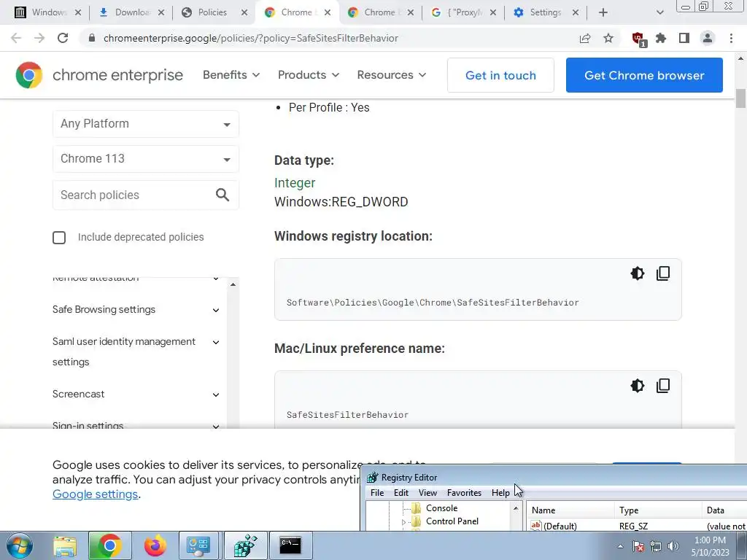Click Get Chrome browser button

(x=644, y=75)
